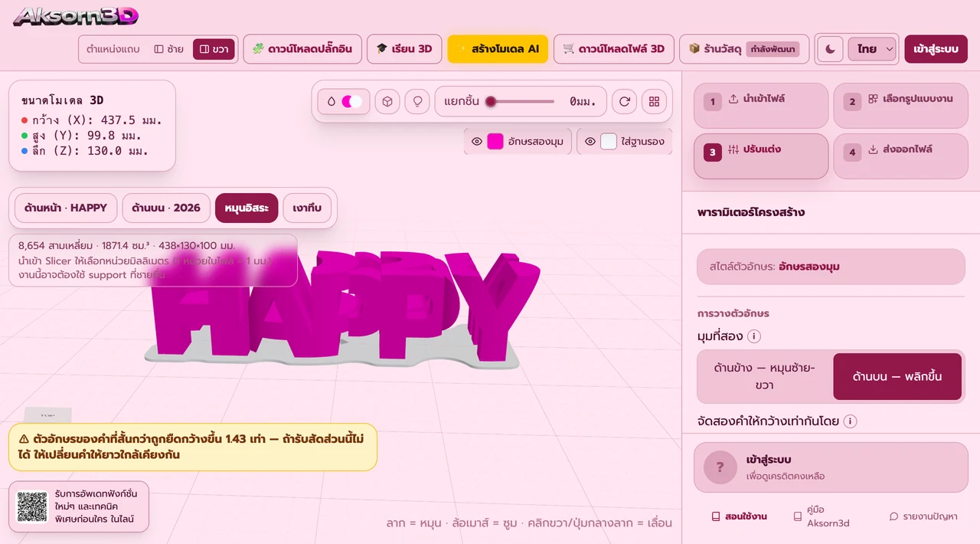Choose ด้านบน — พลิกขึ้น option
Image resolution: width=980 pixels, height=544 pixels.
[x=897, y=376]
